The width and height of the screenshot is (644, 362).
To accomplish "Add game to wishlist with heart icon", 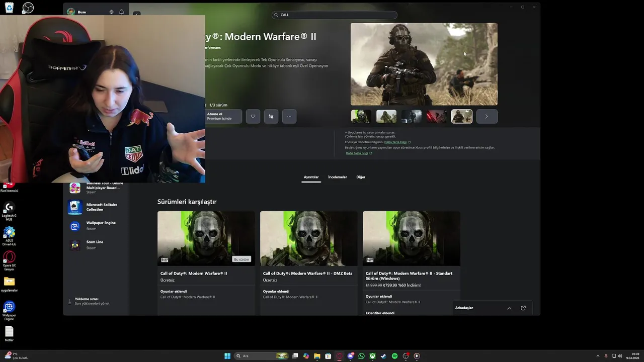I will [253, 116].
